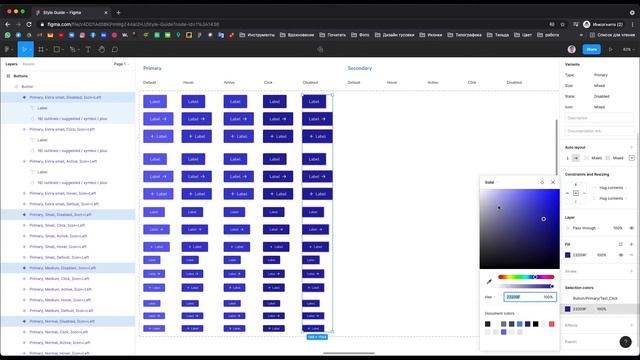Go back in the browser
Viewport: 640px width, 360px height.
[8, 24]
